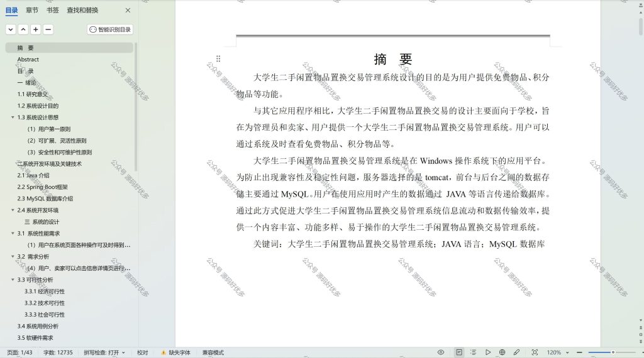Go to 1.2 系统设计目的 heading

[x=38, y=106]
